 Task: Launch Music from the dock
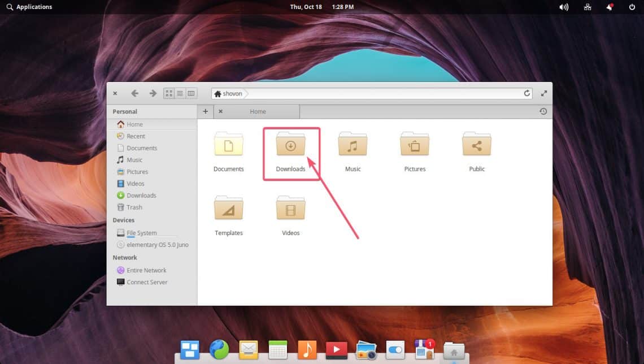[307, 350]
